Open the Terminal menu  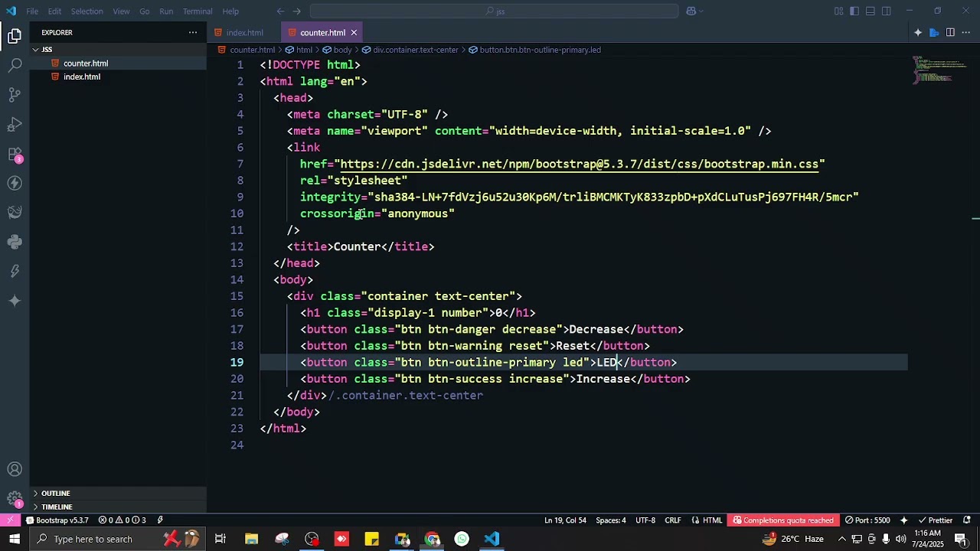point(198,11)
